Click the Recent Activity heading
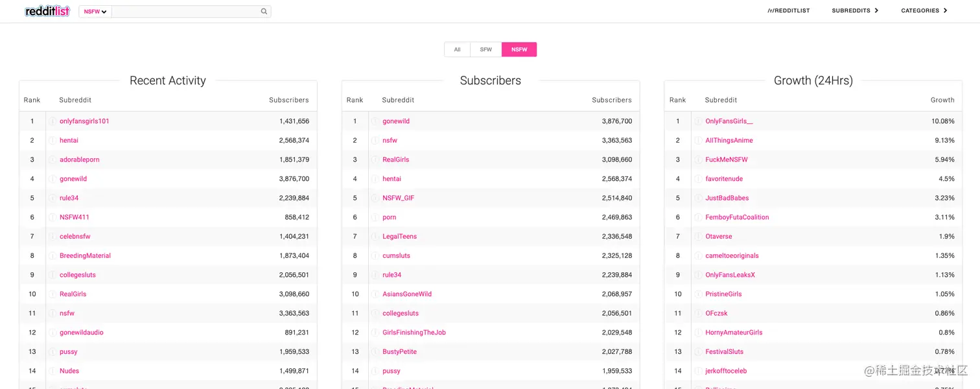 168,80
